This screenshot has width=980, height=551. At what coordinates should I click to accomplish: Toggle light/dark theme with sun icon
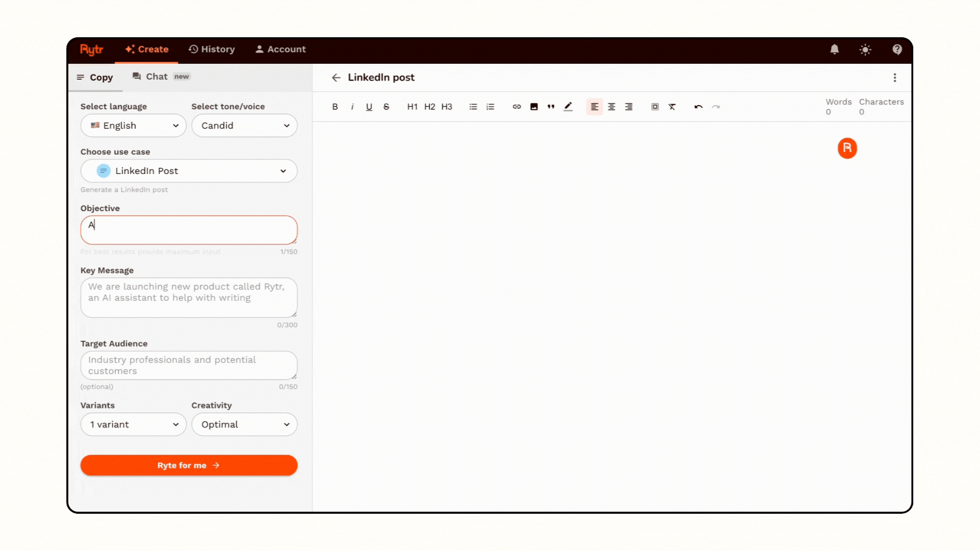[865, 49]
